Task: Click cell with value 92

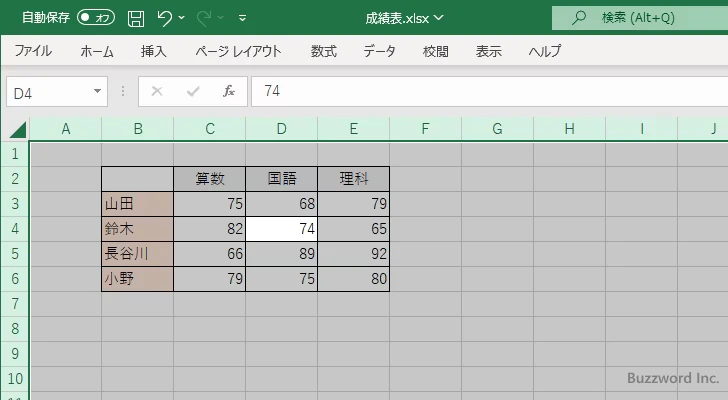Action: [x=353, y=254]
